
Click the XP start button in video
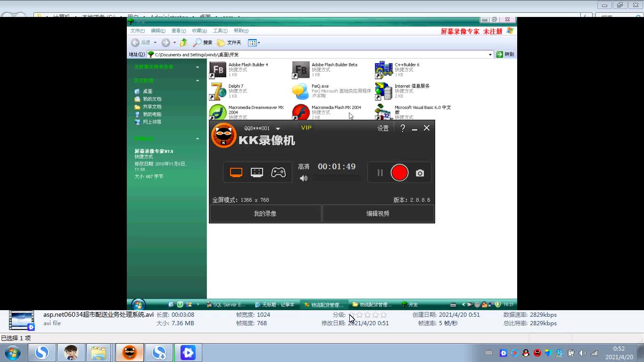(x=138, y=304)
